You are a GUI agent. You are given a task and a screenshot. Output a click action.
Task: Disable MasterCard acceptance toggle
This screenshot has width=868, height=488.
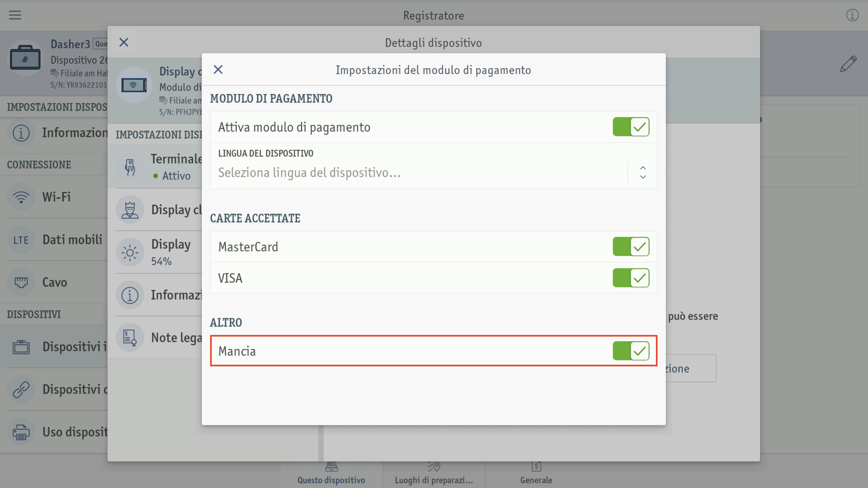tap(631, 246)
